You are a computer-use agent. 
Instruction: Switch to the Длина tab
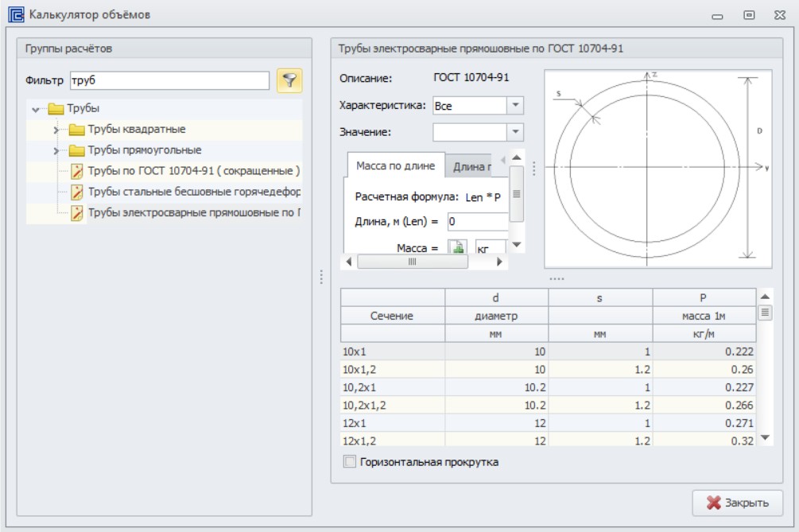470,166
